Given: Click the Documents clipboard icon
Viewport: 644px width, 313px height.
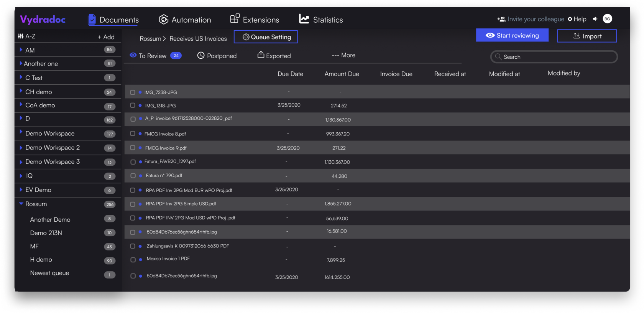Looking at the screenshot, I should pyautogui.click(x=92, y=19).
